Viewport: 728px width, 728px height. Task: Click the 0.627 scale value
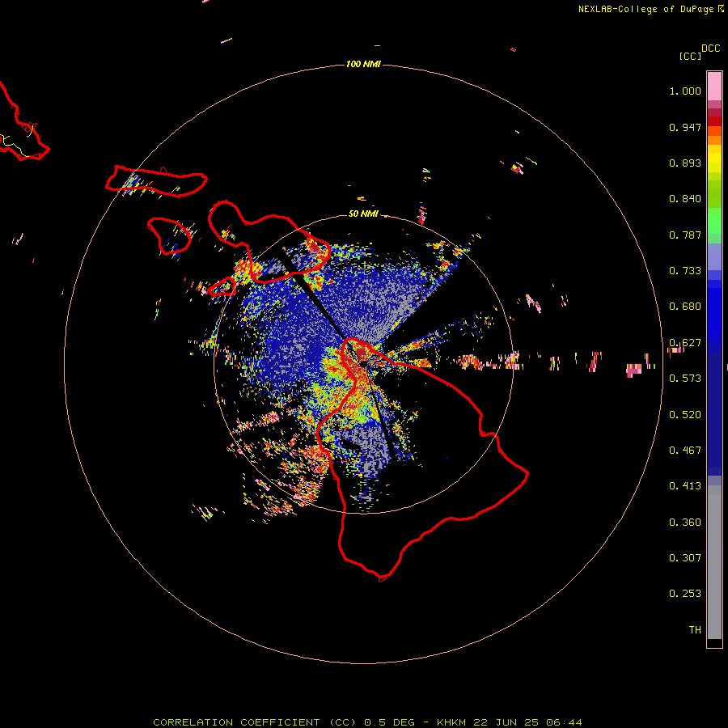coord(685,343)
